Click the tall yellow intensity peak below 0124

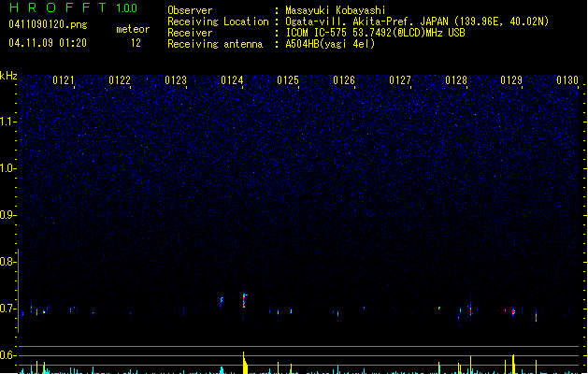tap(245, 363)
